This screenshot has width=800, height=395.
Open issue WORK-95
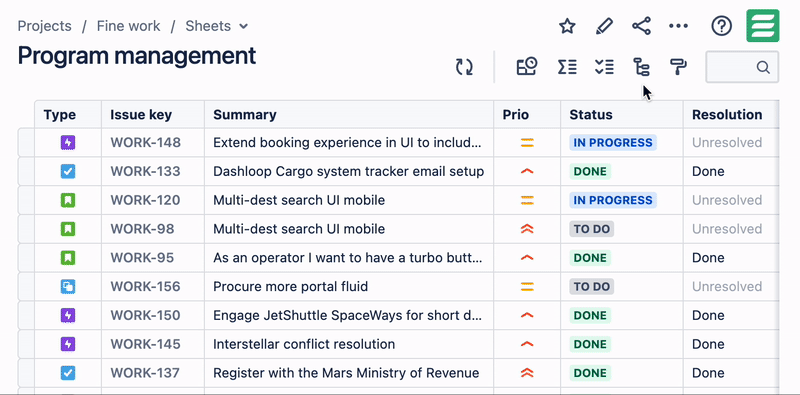[142, 258]
